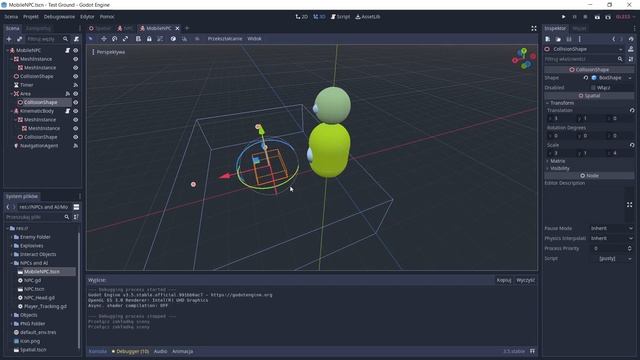640x360 pixels.
Task: Play a custom scene icon
Action: 608,17
